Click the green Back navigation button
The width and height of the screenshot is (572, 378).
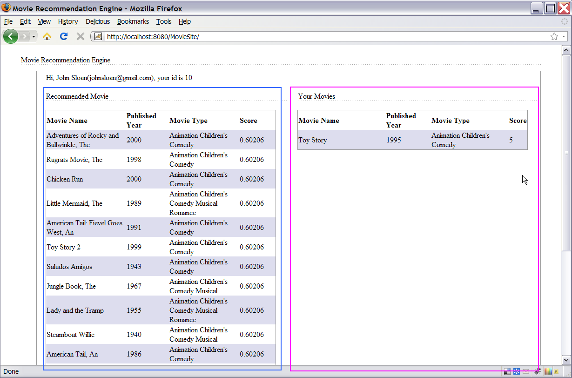(10, 36)
